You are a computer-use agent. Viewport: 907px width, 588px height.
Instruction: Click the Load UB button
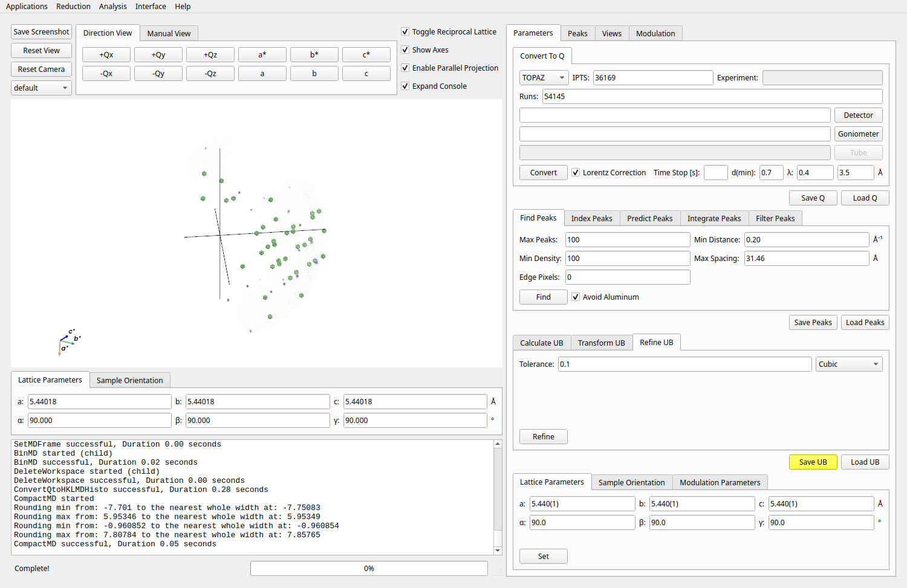tap(865, 462)
